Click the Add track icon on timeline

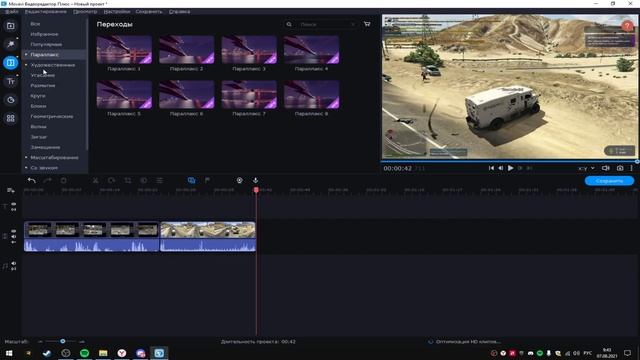(11, 191)
